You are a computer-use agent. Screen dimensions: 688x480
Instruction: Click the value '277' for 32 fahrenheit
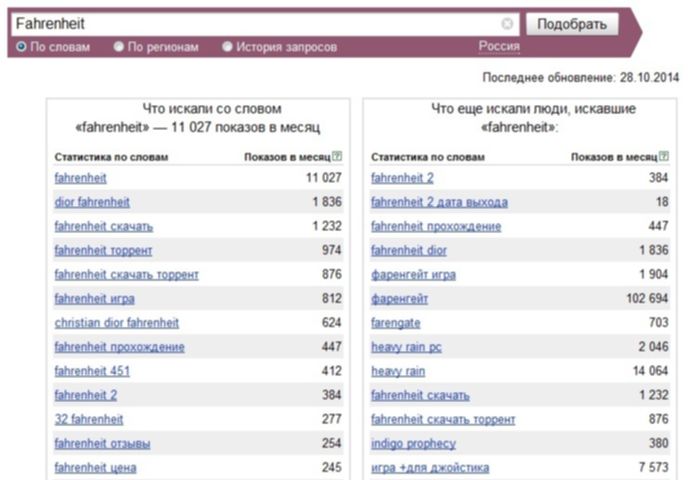[x=332, y=419]
